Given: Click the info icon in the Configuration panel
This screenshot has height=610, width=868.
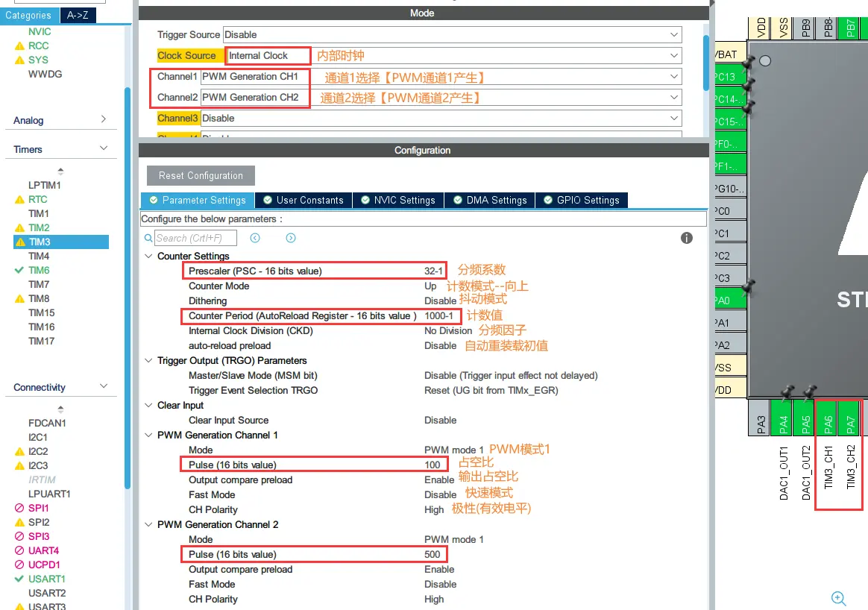Looking at the screenshot, I should (687, 238).
